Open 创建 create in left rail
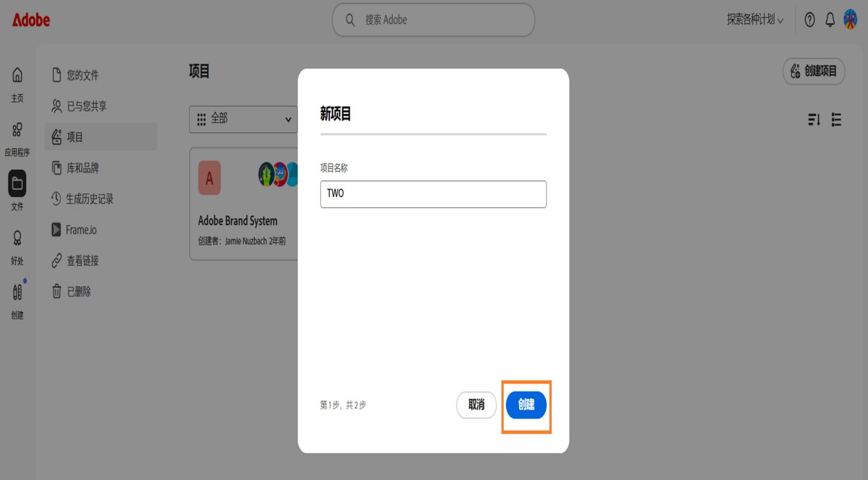 point(17,301)
